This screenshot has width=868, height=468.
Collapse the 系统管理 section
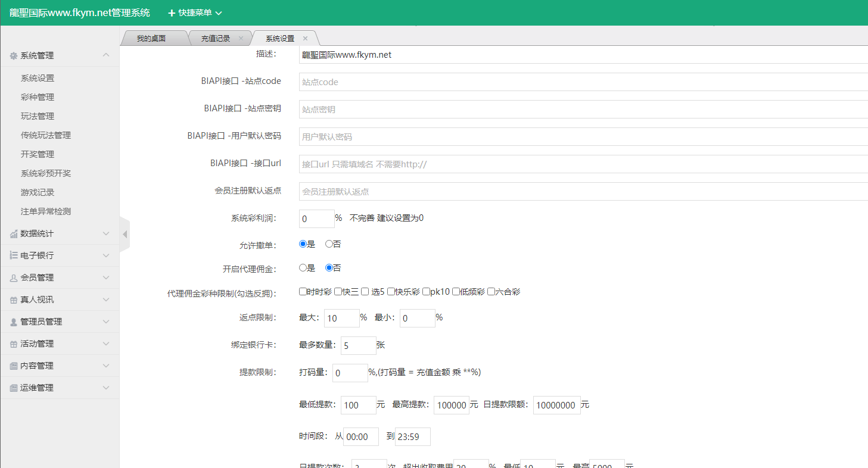pyautogui.click(x=106, y=55)
